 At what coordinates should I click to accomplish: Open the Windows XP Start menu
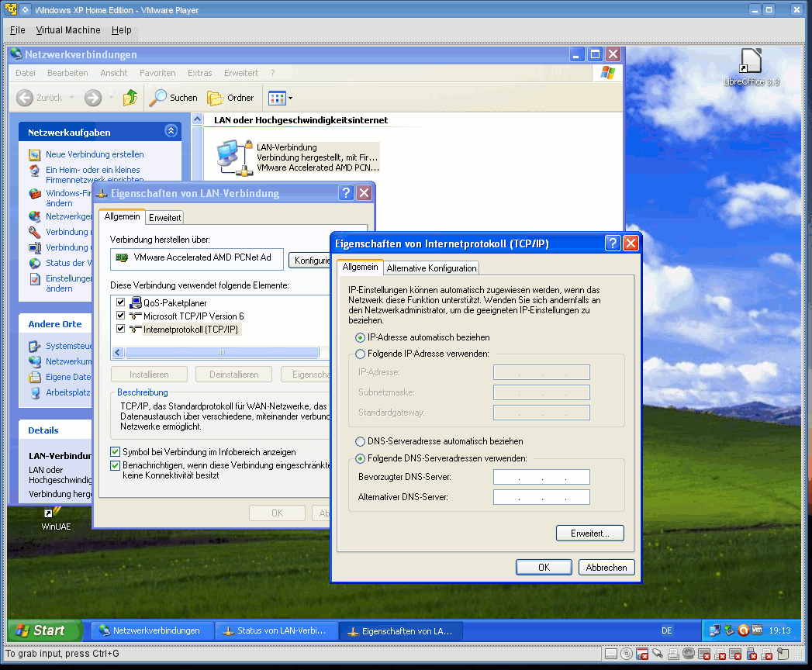tap(45, 630)
